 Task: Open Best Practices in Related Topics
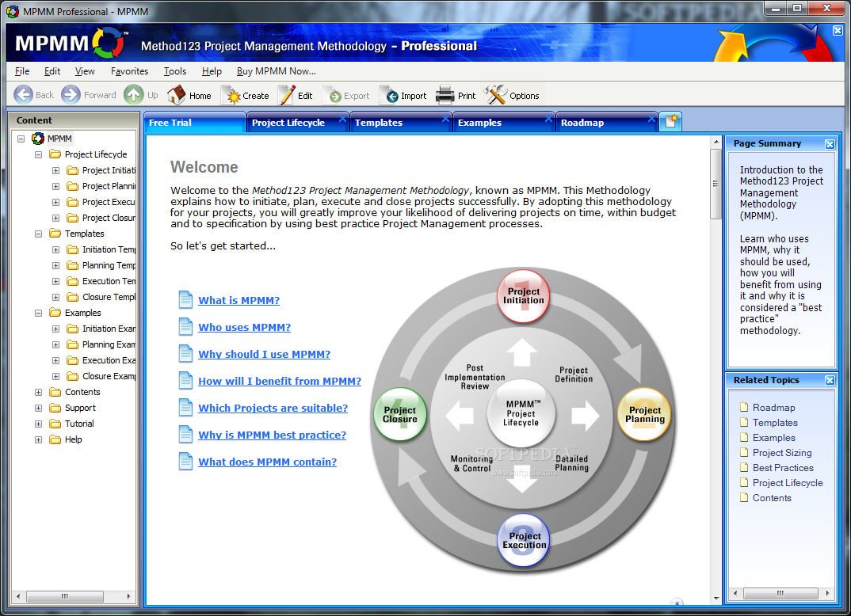click(x=783, y=467)
